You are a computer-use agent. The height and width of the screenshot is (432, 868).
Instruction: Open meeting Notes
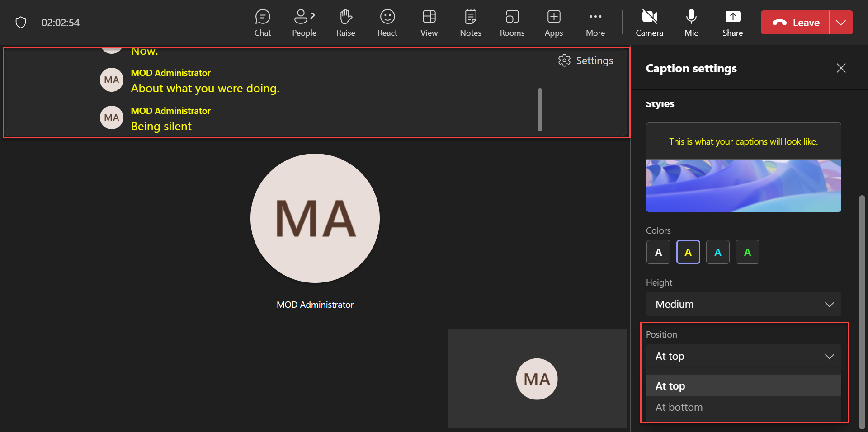pyautogui.click(x=470, y=23)
